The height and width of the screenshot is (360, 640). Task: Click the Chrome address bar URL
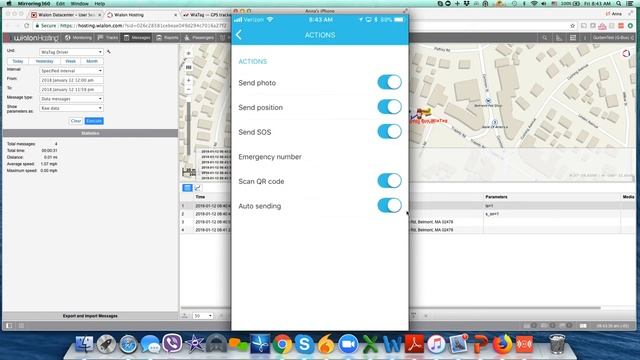click(143, 26)
